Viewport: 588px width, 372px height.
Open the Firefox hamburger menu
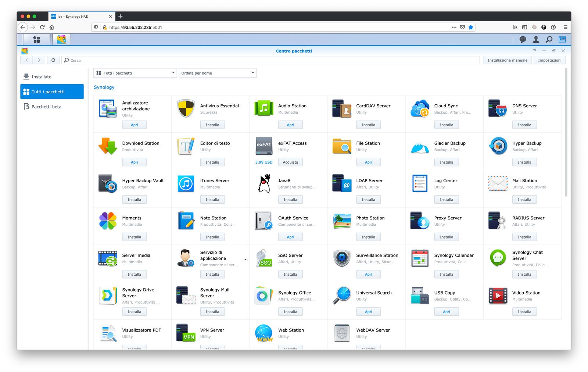[x=565, y=27]
